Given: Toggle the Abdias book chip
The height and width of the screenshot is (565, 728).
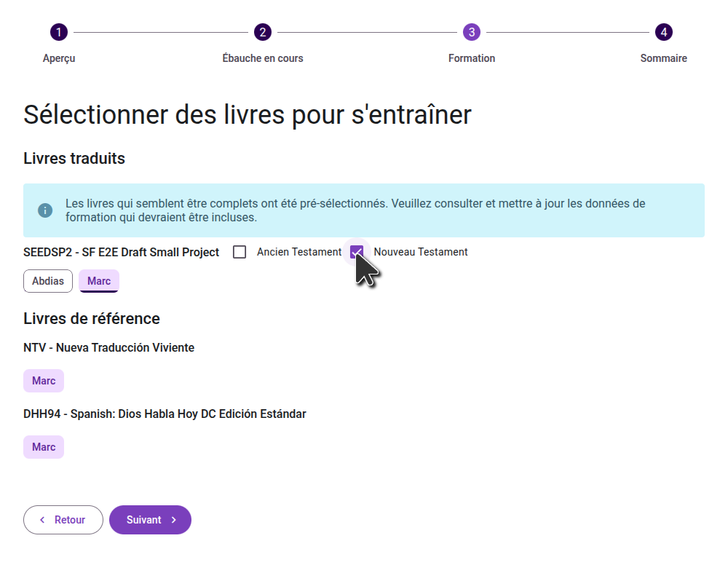Looking at the screenshot, I should pos(48,281).
